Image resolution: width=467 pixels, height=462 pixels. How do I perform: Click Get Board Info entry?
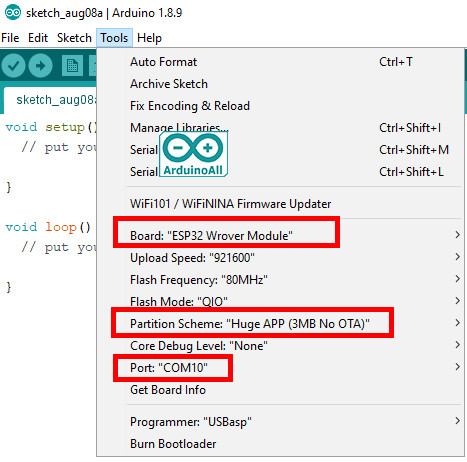coord(280,390)
